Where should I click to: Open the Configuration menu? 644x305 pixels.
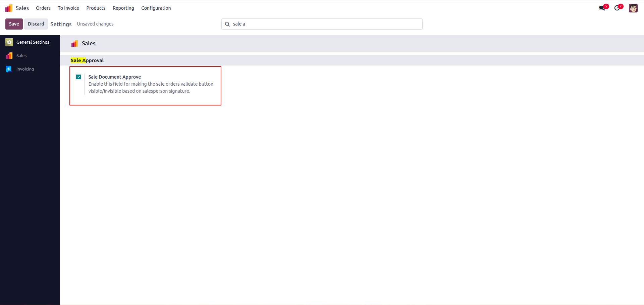coord(156,8)
